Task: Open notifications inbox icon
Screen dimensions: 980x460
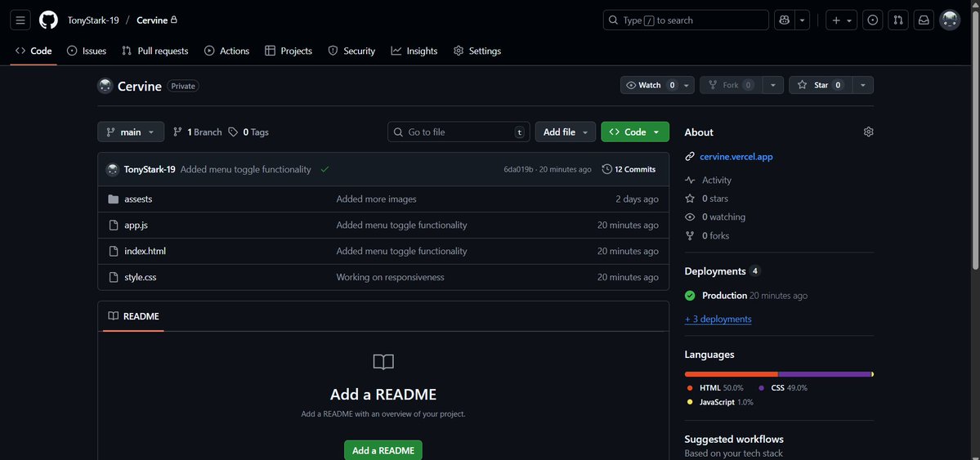Action: [923, 20]
